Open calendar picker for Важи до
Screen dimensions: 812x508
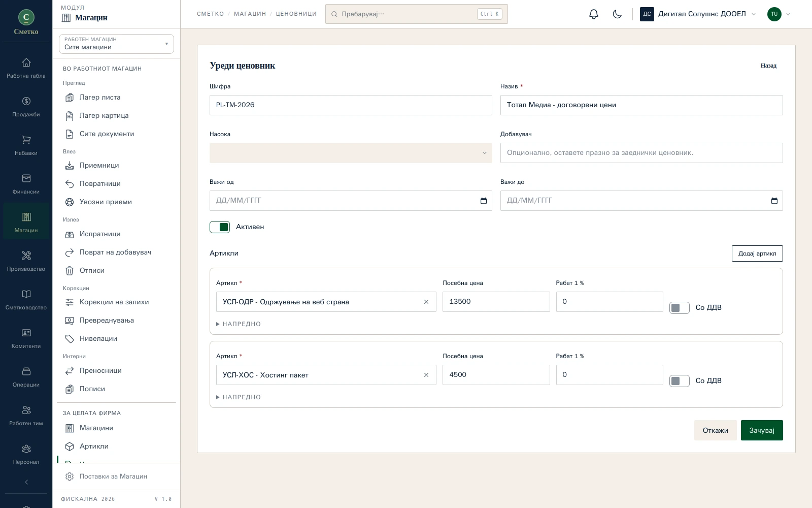[x=774, y=201]
